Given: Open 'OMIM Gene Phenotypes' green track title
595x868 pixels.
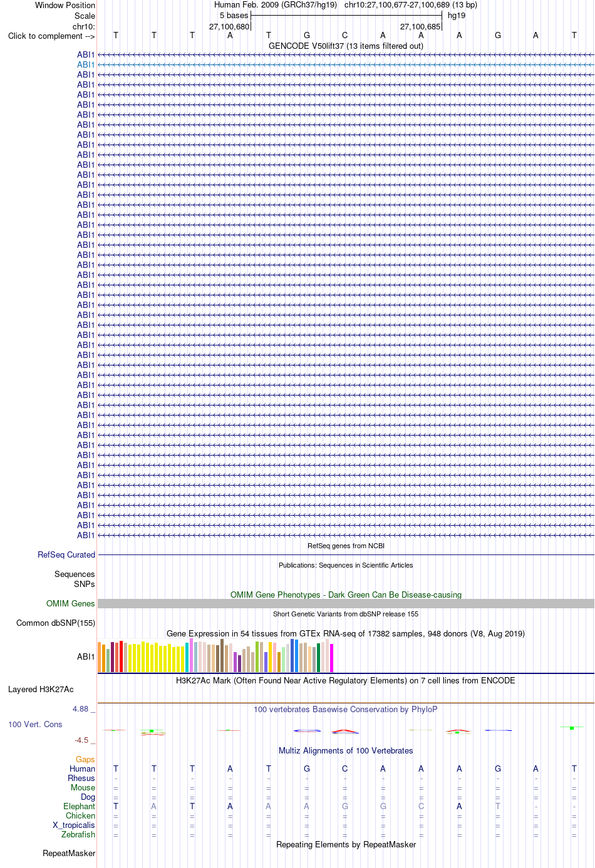Looking at the screenshot, I should [x=346, y=595].
